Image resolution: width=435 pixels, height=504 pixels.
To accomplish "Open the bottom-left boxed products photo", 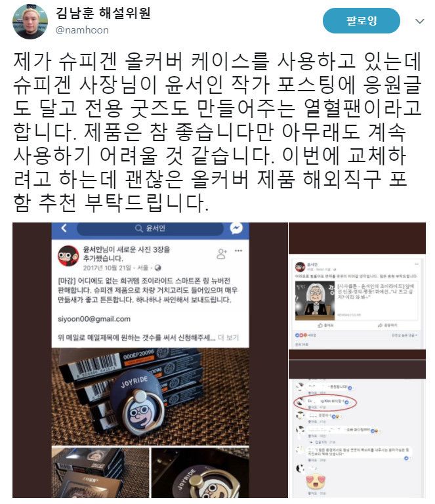I will pyautogui.click(x=100, y=472).
